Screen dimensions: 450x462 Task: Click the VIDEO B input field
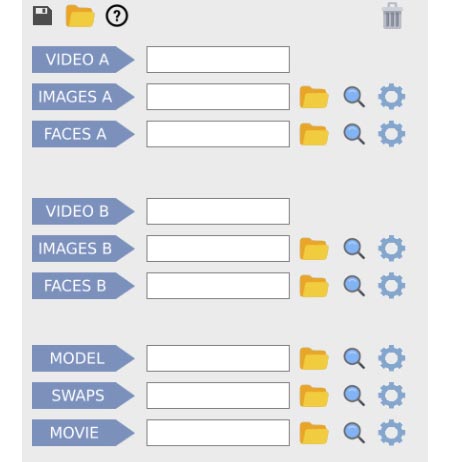pos(218,211)
